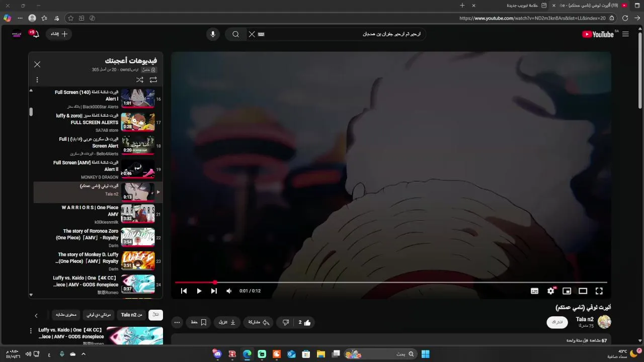Open Tala n2 channel name link

click(585, 319)
